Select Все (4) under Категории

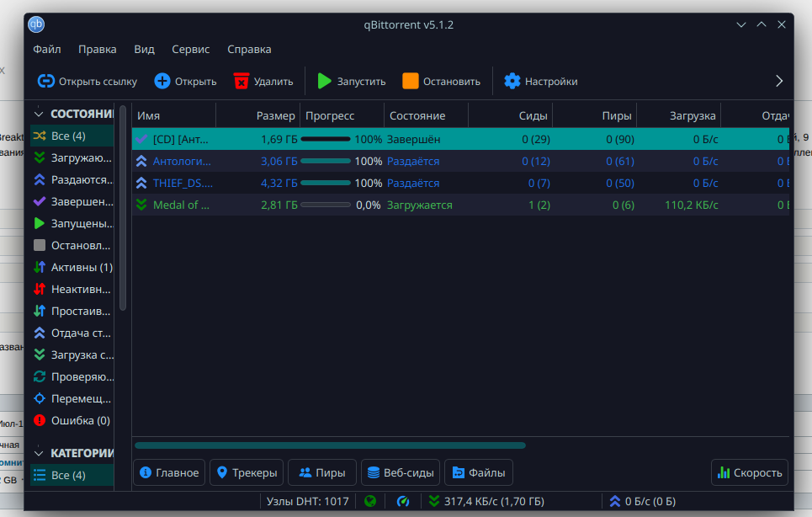(x=72, y=475)
